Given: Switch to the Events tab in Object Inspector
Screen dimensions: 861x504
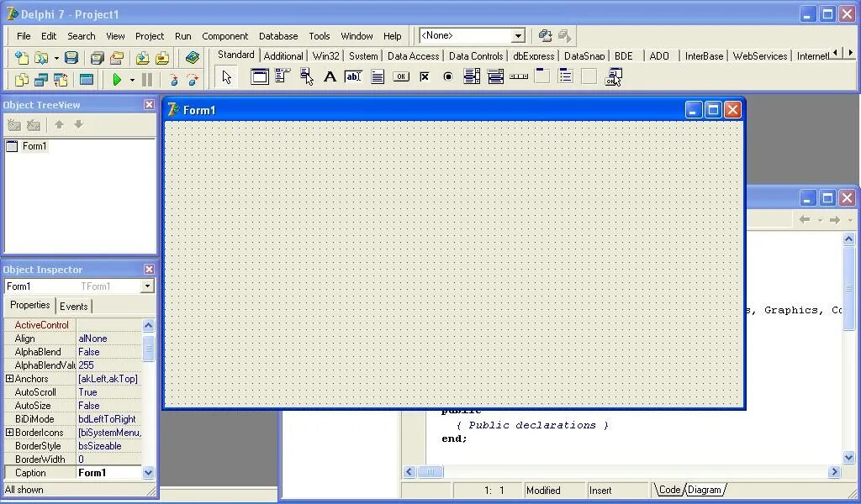Looking at the screenshot, I should pos(74,307).
